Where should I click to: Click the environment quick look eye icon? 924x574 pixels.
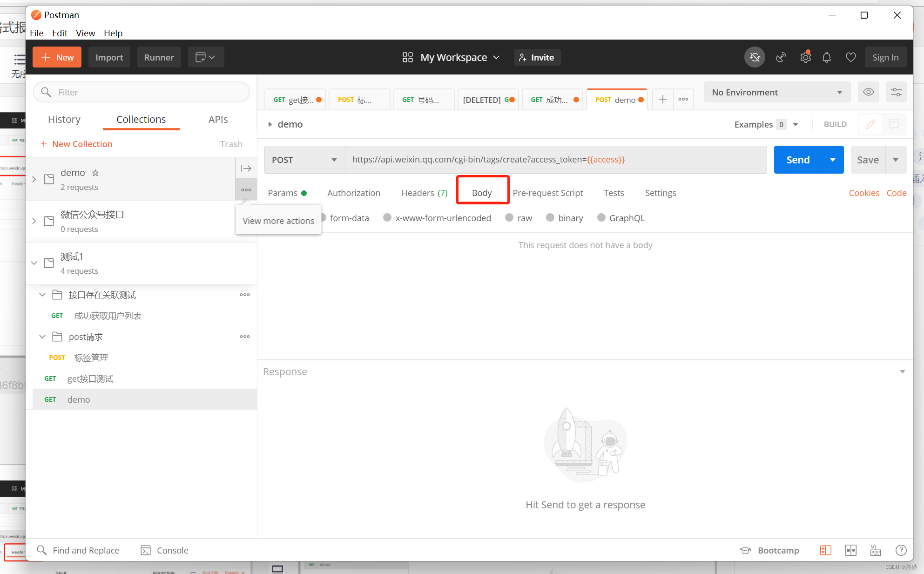pos(868,92)
